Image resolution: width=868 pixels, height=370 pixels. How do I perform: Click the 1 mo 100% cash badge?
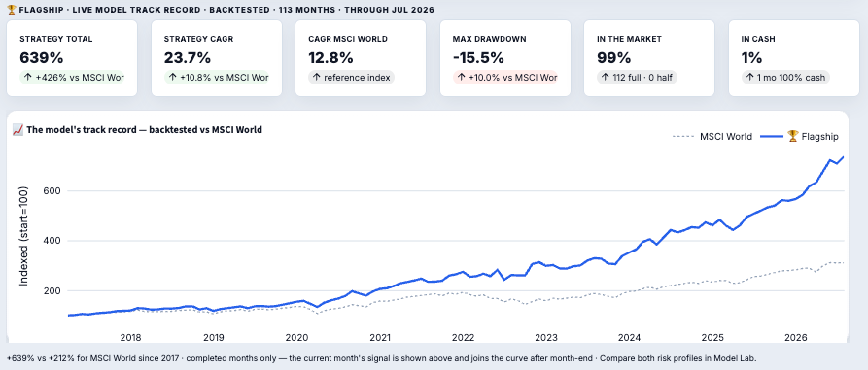tap(786, 78)
